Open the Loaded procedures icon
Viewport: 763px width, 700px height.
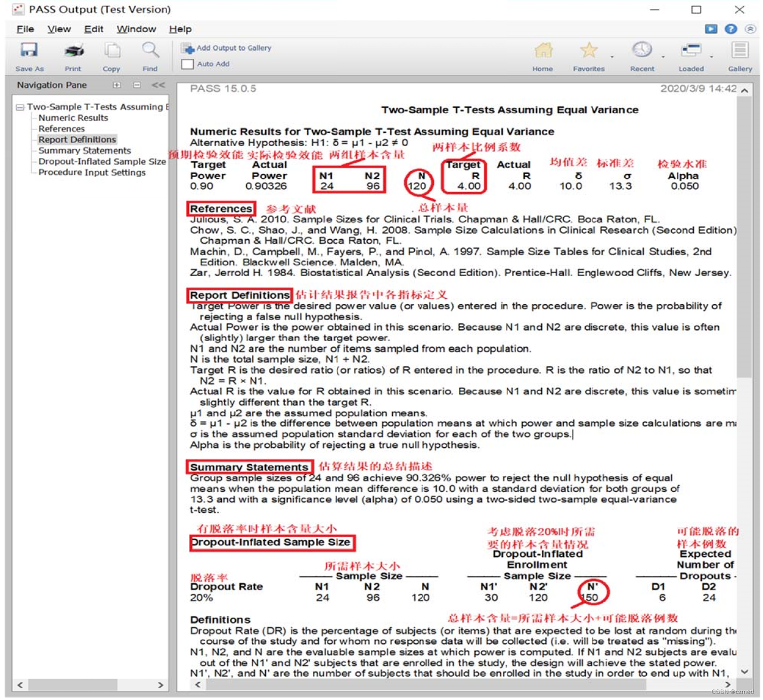click(691, 50)
